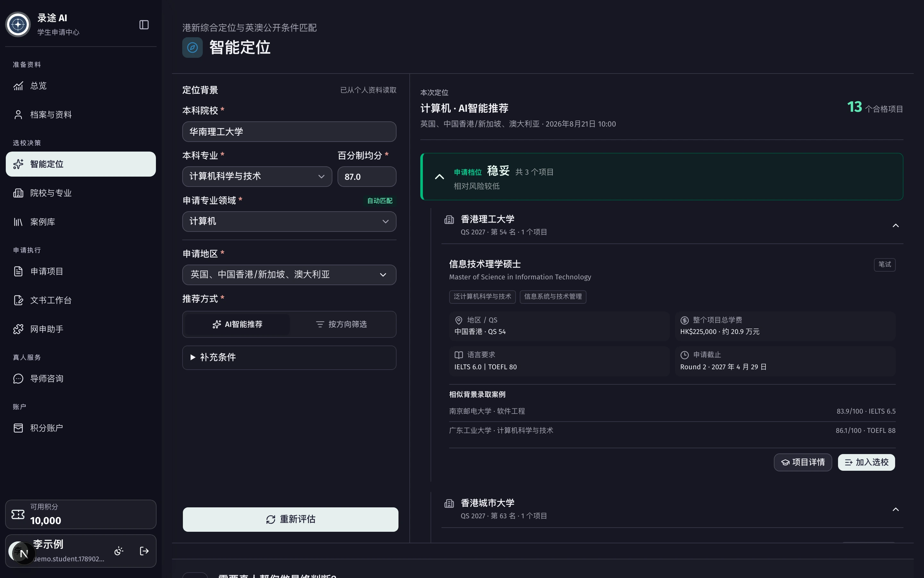Image resolution: width=924 pixels, height=578 pixels.
Task: Collapse the 稳妥 tier section
Action: [440, 177]
